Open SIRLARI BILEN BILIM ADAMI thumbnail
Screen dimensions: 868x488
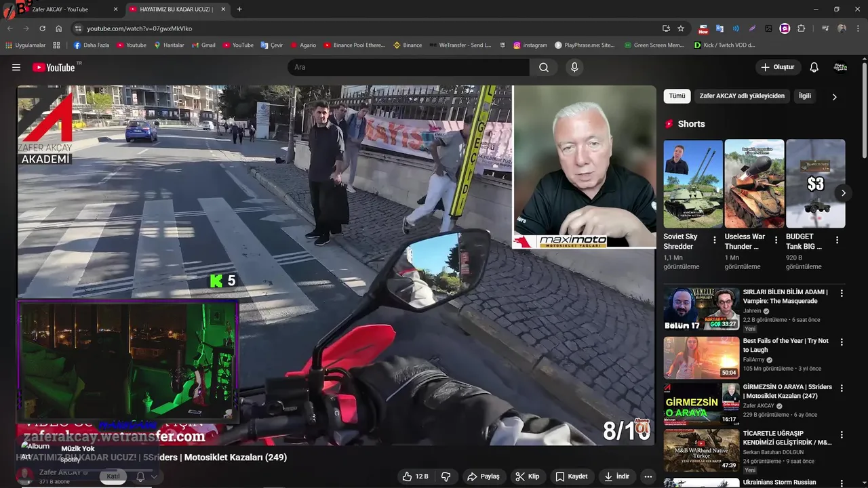[701, 308]
